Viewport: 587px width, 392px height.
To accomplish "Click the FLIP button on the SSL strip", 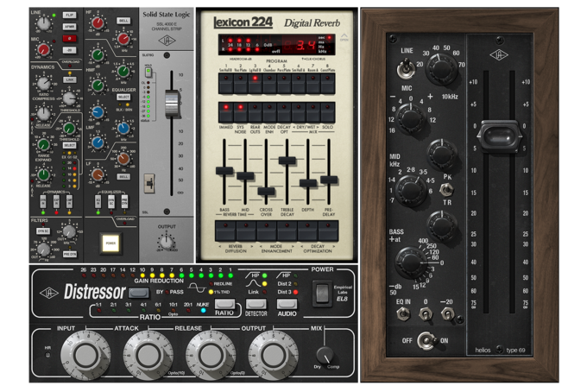I will click(69, 15).
